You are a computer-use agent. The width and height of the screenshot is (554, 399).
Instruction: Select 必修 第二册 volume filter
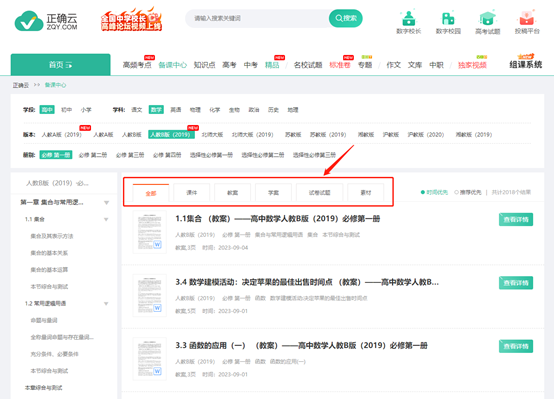(x=93, y=155)
